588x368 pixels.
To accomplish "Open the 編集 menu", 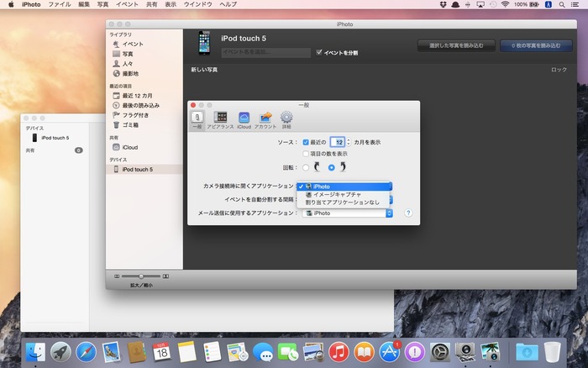I will [x=84, y=4].
